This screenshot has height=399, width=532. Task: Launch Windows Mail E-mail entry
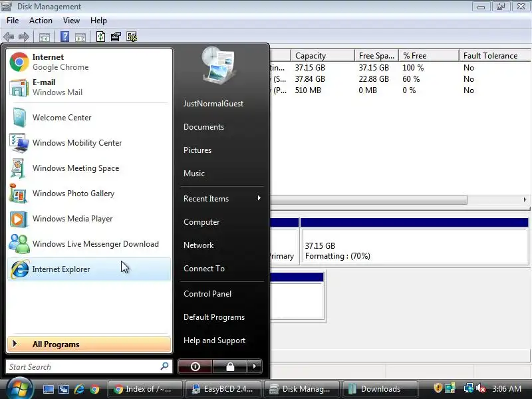[x=89, y=88]
